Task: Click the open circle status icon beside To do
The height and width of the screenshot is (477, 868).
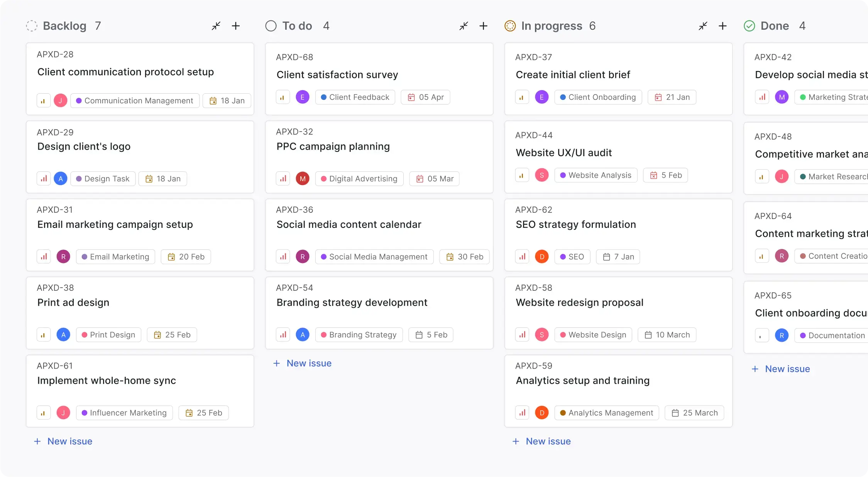Action: click(271, 25)
